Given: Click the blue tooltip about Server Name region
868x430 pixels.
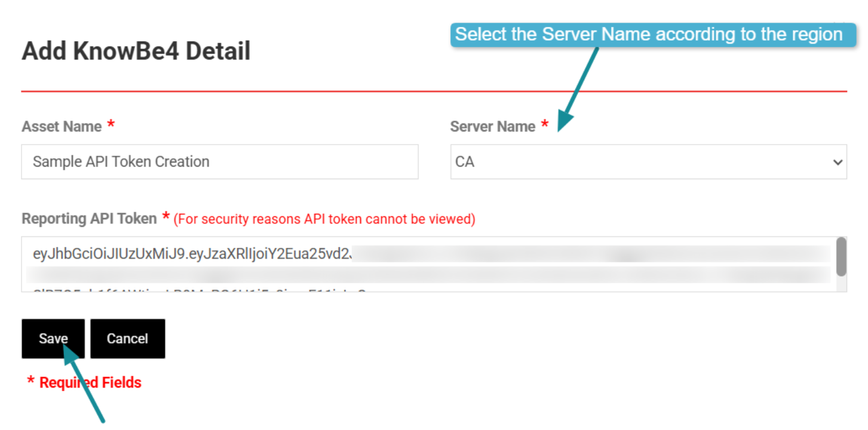Looking at the screenshot, I should pos(652,34).
